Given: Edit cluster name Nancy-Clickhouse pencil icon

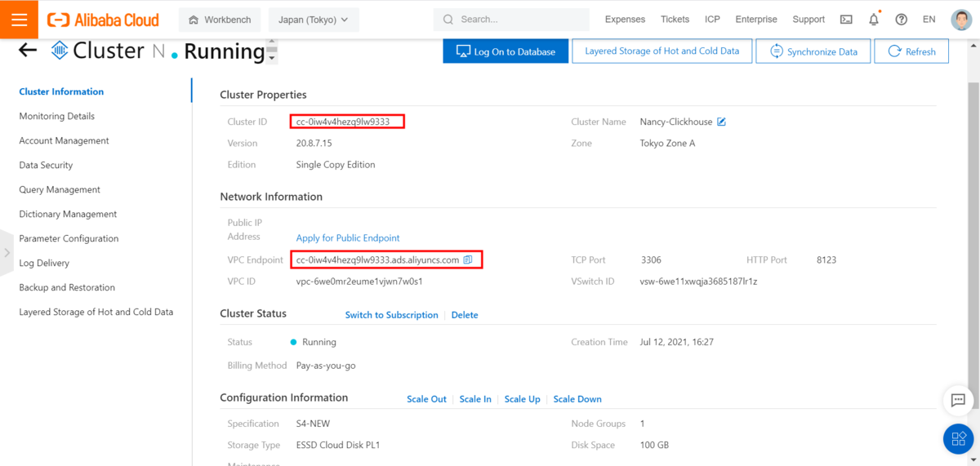Looking at the screenshot, I should coord(721,122).
